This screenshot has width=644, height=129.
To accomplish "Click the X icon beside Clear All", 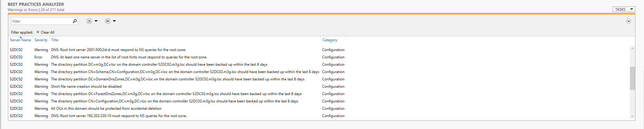I will pos(38,32).
